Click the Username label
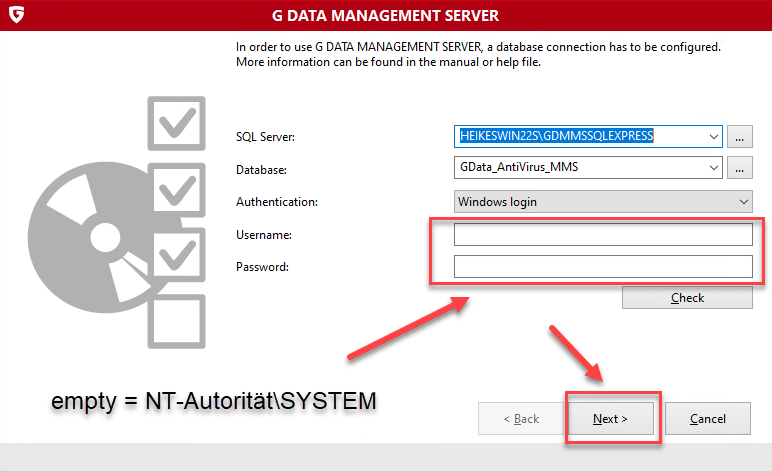 pyautogui.click(x=263, y=235)
